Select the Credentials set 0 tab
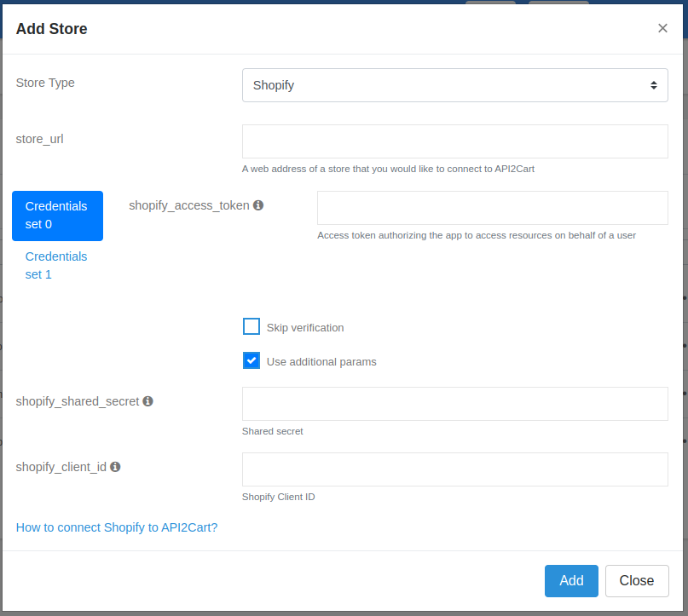Image resolution: width=688 pixels, height=616 pixels. pos(56,216)
